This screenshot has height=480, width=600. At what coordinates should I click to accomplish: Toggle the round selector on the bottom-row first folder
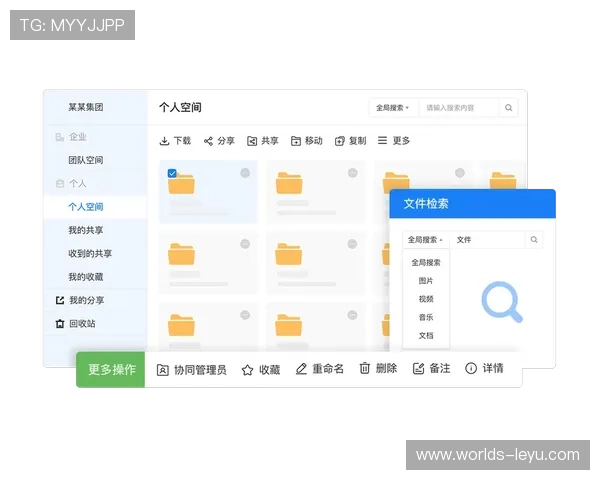click(245, 315)
